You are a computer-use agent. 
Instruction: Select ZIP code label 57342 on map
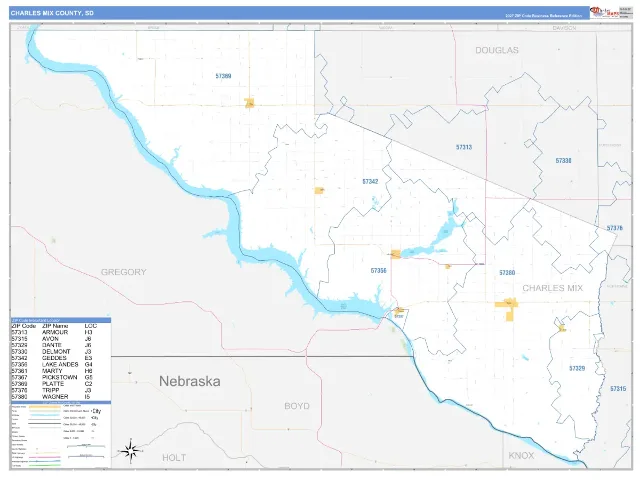(370, 181)
